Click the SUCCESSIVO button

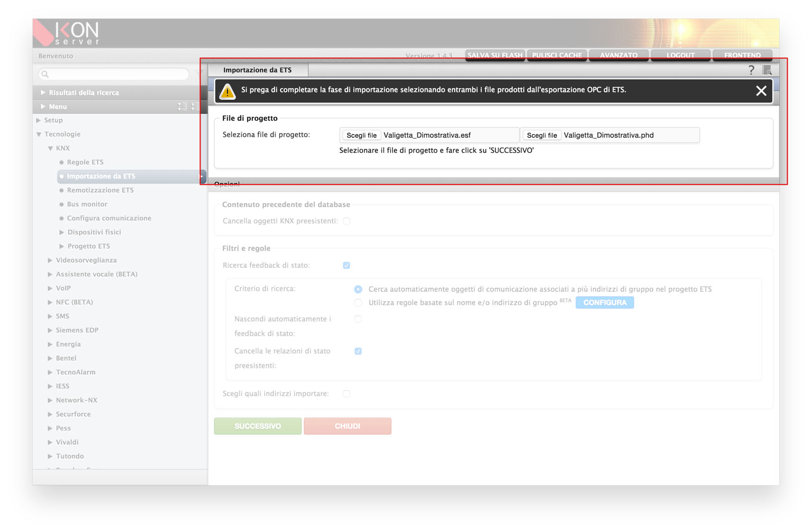(x=258, y=426)
